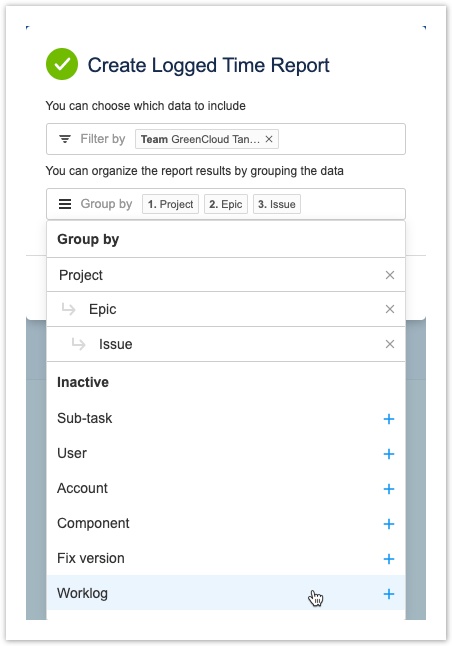Select the 2. Epic group chip
452x646 pixels.
226,204
